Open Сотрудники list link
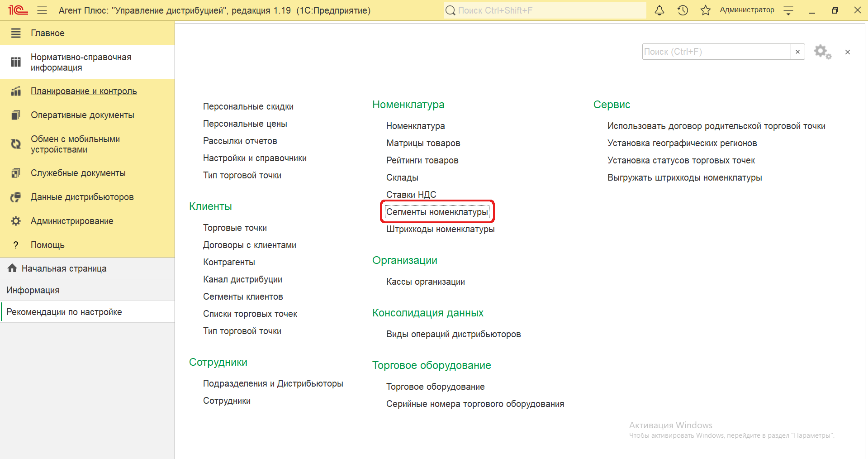 click(x=227, y=401)
